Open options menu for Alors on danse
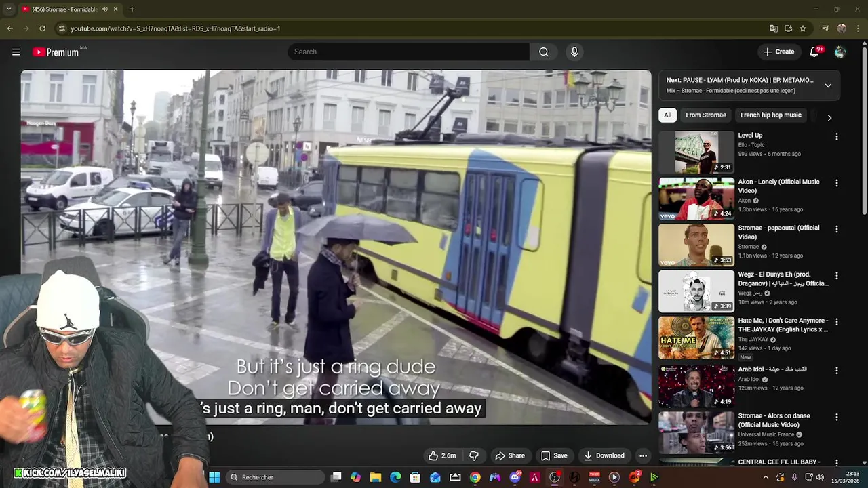Screen dimensions: 868x488 click(x=836, y=418)
